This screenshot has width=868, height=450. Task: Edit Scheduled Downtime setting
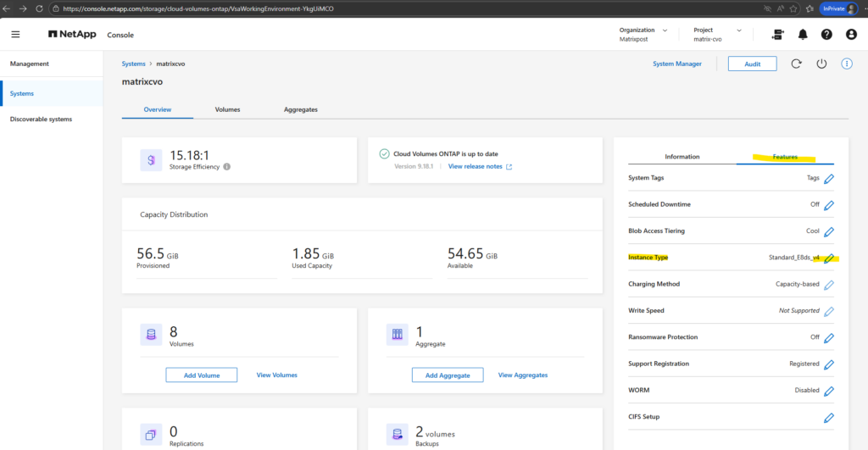pyautogui.click(x=829, y=205)
